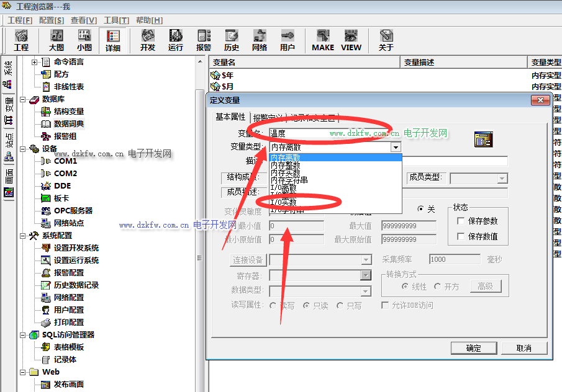Image resolution: width=562 pixels, height=392 pixels.
Task: Collapse the 设备 tree node
Action: [x=23, y=149]
